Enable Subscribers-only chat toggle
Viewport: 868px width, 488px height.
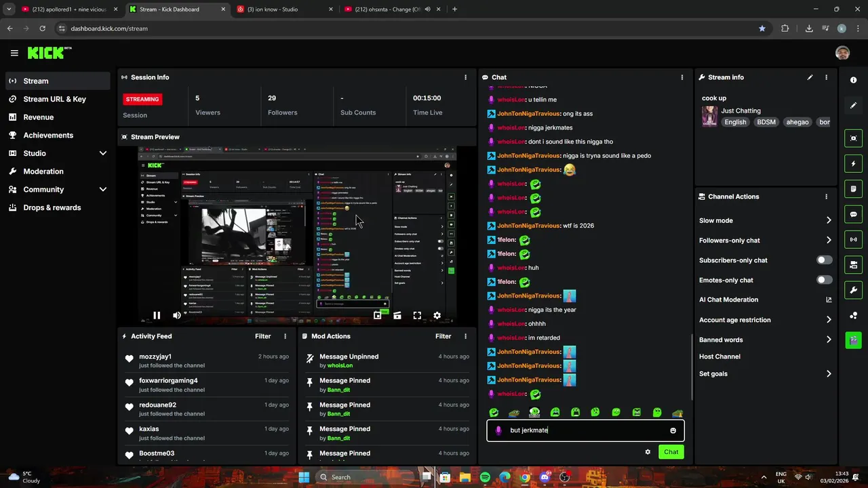click(824, 260)
